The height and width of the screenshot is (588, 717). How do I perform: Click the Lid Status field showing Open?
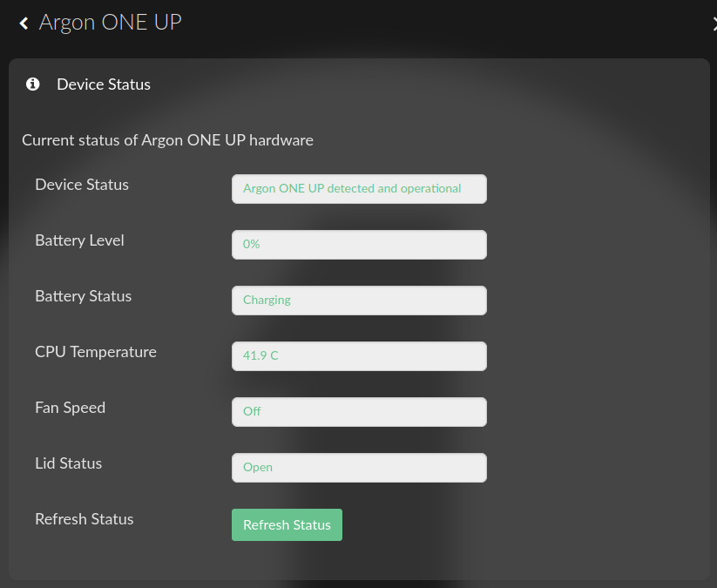pyautogui.click(x=359, y=468)
